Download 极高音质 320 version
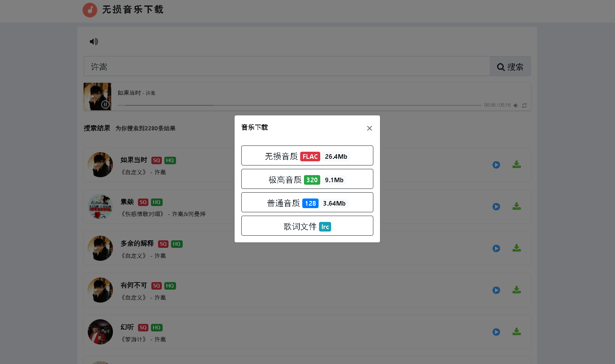Viewport: 615px width, 364px height. pos(307,179)
